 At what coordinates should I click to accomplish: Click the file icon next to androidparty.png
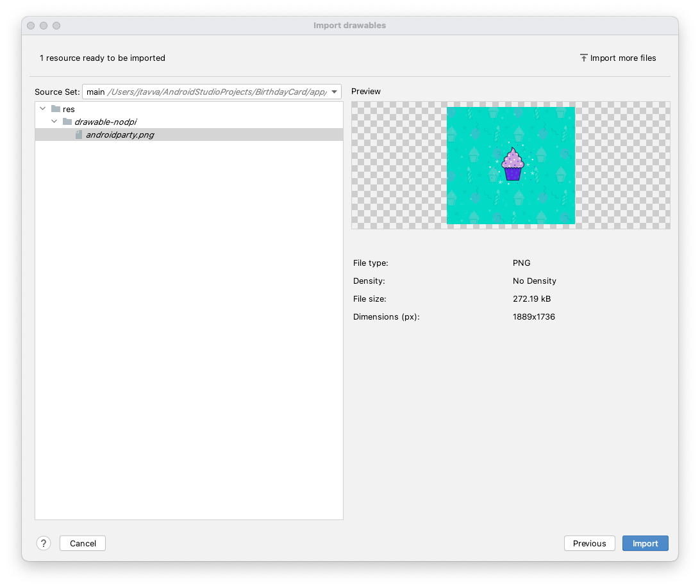(x=79, y=135)
